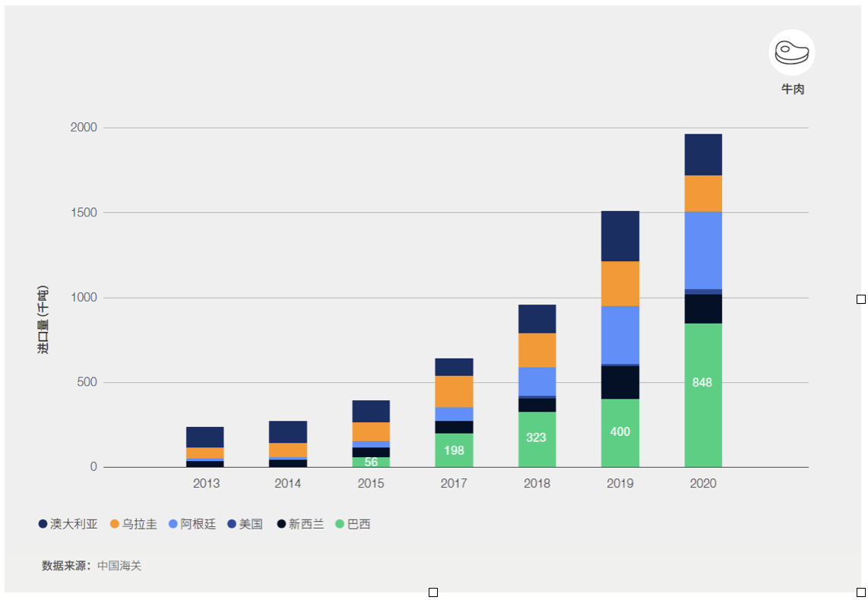Click the 198 green segment in 2017
Image resolution: width=868 pixels, height=600 pixels.
pyautogui.click(x=454, y=450)
